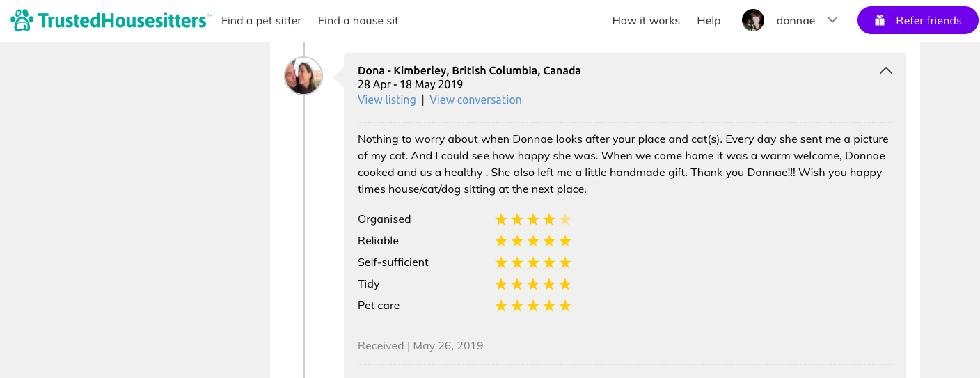Open the View listing link

tap(386, 100)
